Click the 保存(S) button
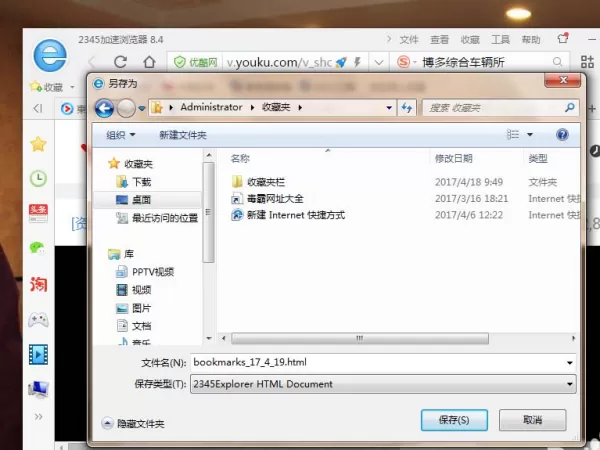Image resolution: width=600 pixels, height=450 pixels. (454, 420)
